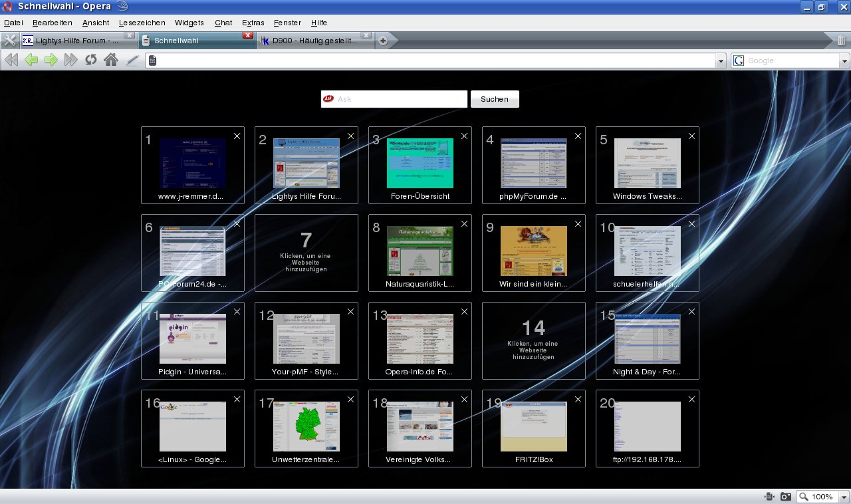Open the <Linux> - Google speed dial
This screenshot has height=504, width=851.
click(193, 427)
